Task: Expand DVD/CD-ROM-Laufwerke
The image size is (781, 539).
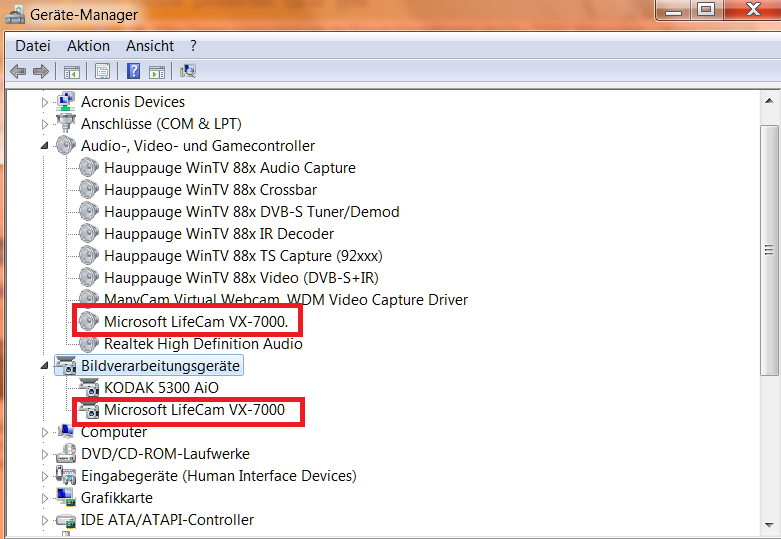Action: click(x=44, y=454)
